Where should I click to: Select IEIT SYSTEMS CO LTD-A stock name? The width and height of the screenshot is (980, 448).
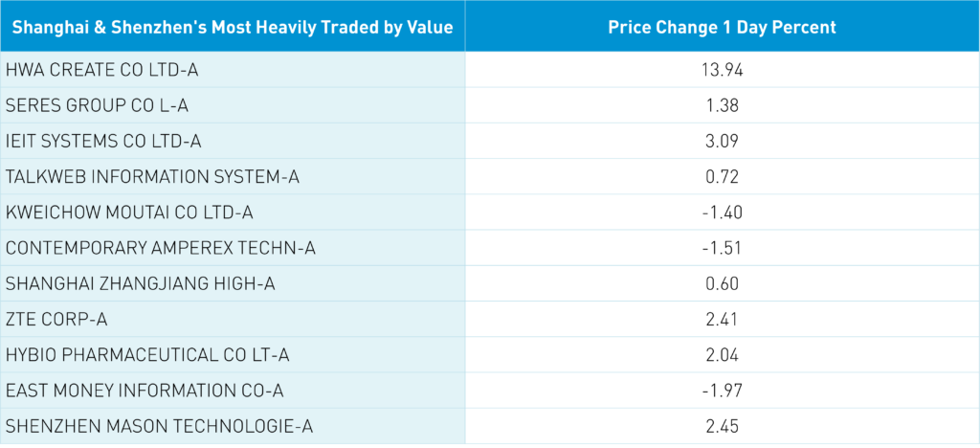pos(103,142)
